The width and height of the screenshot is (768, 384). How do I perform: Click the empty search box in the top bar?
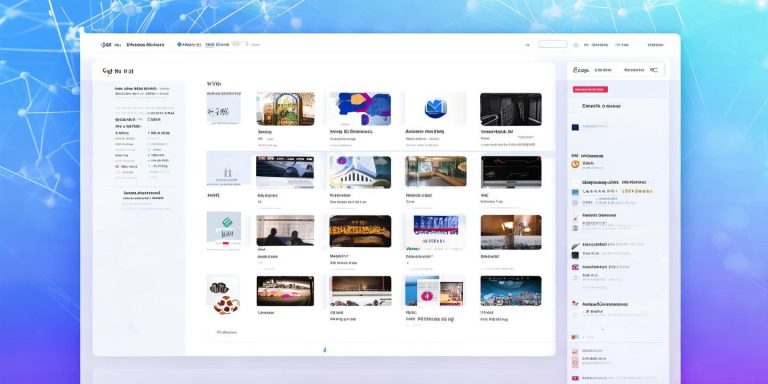tap(553, 44)
